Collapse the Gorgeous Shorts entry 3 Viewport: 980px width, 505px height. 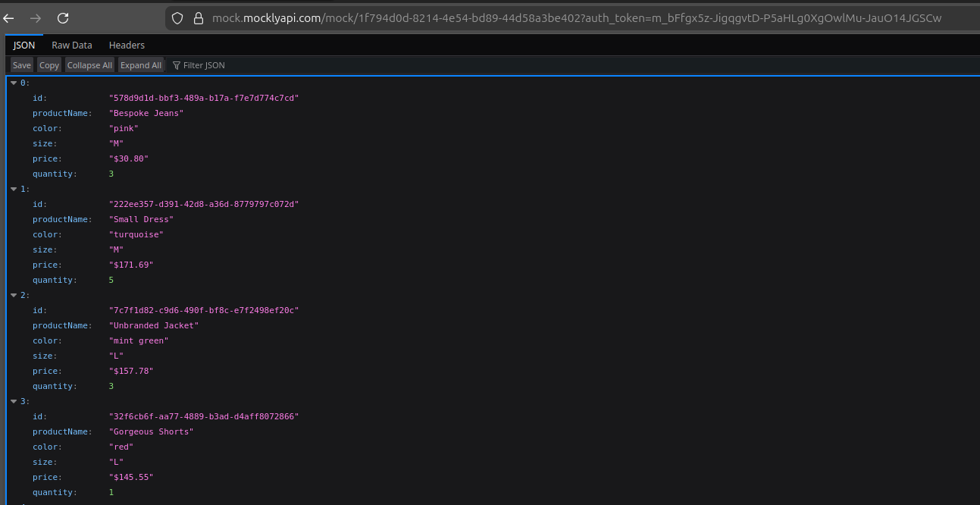[13, 400]
